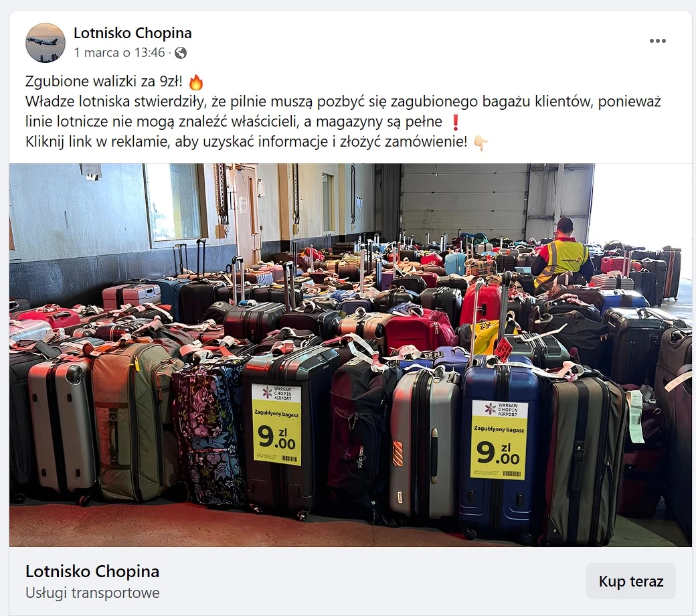Open Lotnisko Chopina page name in post header
696x616 pixels.
click(133, 33)
